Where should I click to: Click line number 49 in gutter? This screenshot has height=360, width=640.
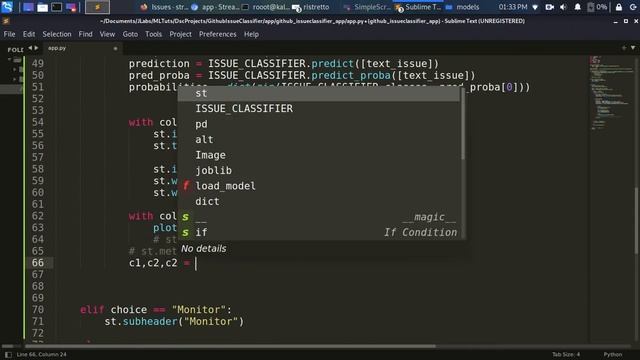(x=38, y=64)
